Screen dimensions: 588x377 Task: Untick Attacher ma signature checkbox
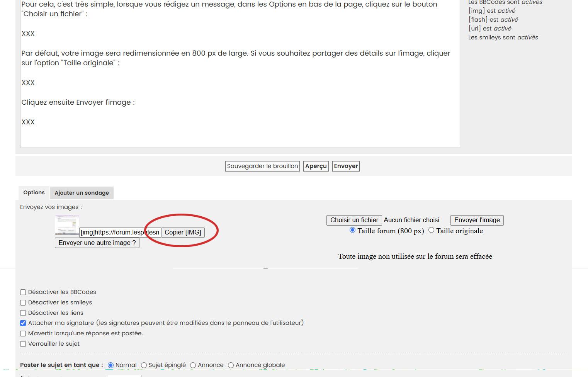click(x=23, y=323)
